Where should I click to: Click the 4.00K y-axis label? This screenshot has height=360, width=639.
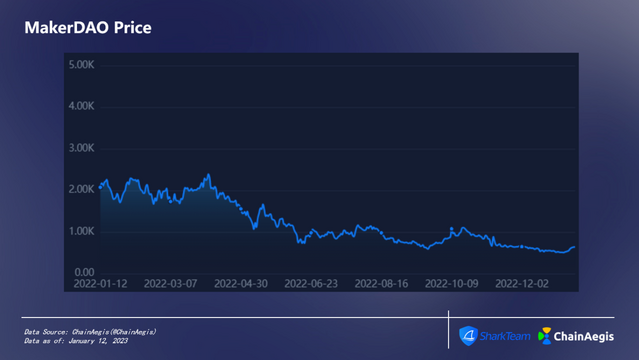(82, 106)
